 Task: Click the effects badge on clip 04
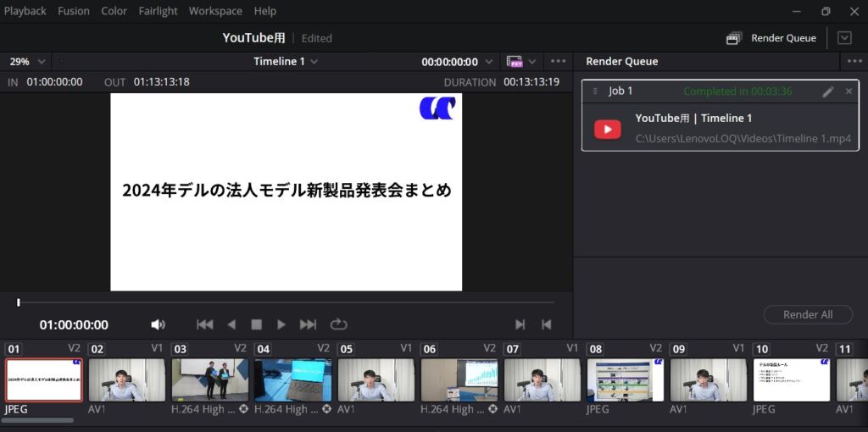326,409
